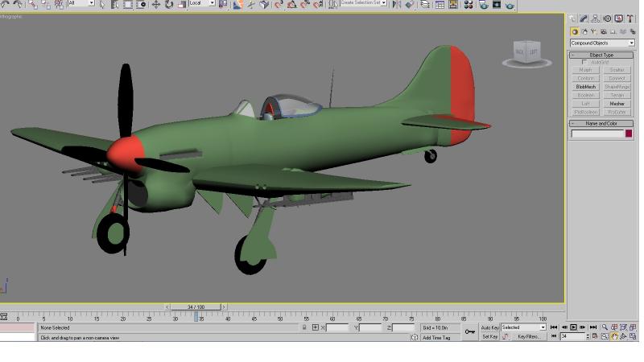Screen dimensions: 644x362
Task: Collapse the Object Type rollout
Action: [601, 55]
